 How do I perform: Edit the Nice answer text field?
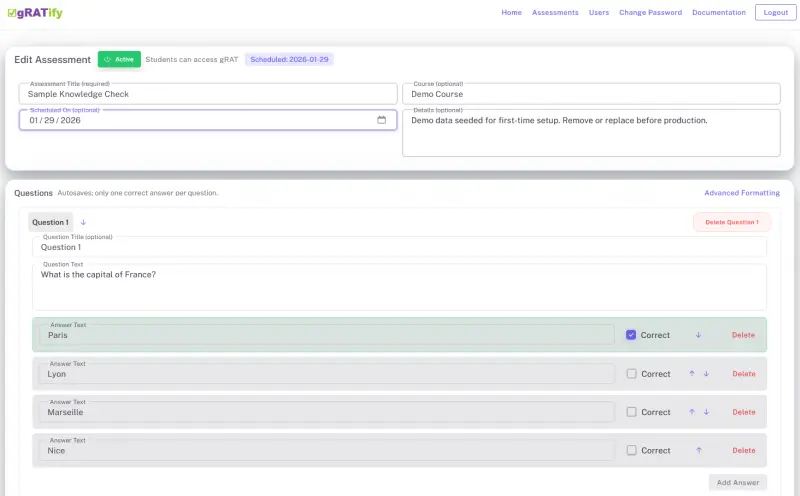click(x=327, y=450)
